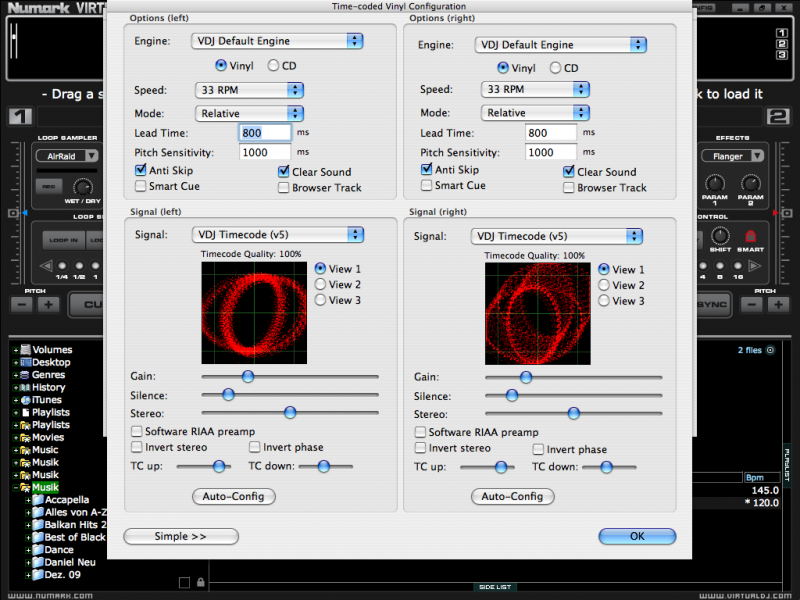This screenshot has width=800, height=600.
Task: Confirm the dialog with OK
Action: (x=637, y=536)
